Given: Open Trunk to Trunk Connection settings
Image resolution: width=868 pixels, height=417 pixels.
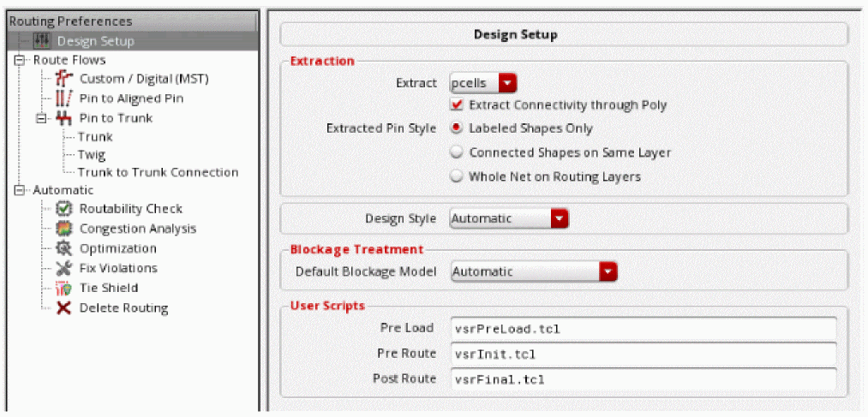Looking at the screenshot, I should coord(158,172).
